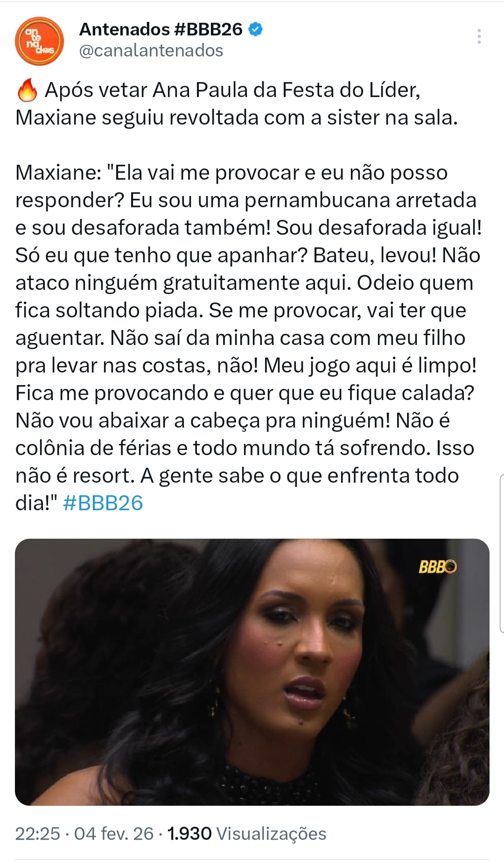Tap the BBB logo watermark on photo

tap(438, 567)
